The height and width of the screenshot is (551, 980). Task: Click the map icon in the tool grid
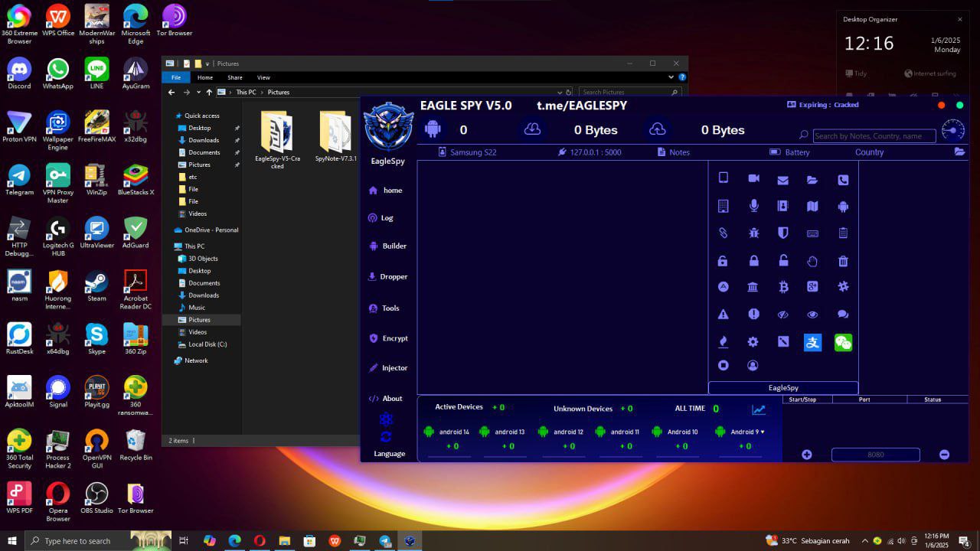(x=812, y=206)
